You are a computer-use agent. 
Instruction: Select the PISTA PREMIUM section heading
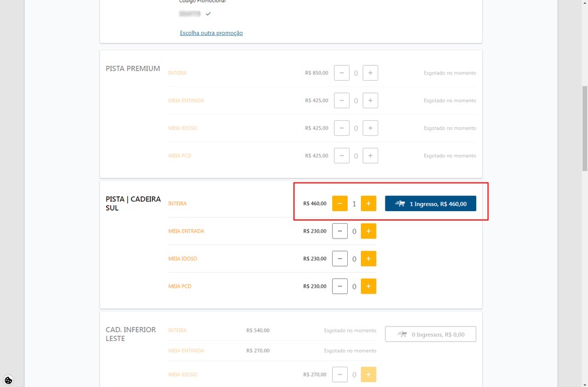click(x=133, y=68)
